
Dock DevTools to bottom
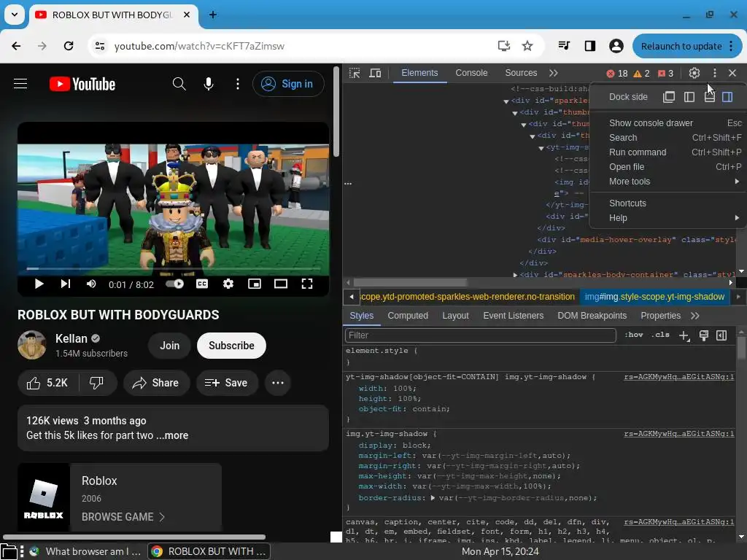pos(709,97)
